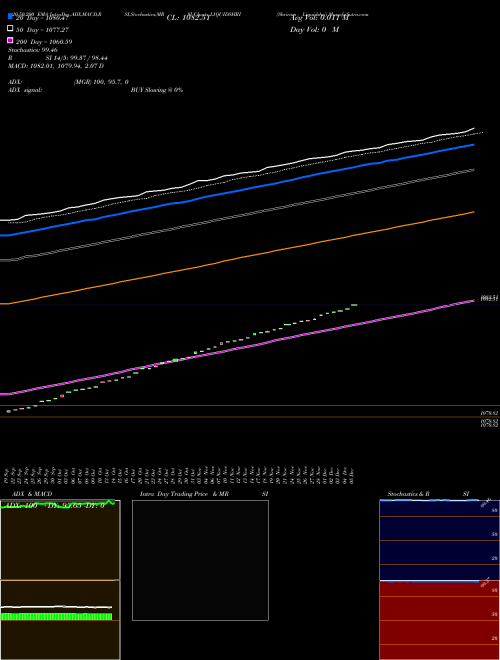Click the last green candle on the price chart

point(354,305)
